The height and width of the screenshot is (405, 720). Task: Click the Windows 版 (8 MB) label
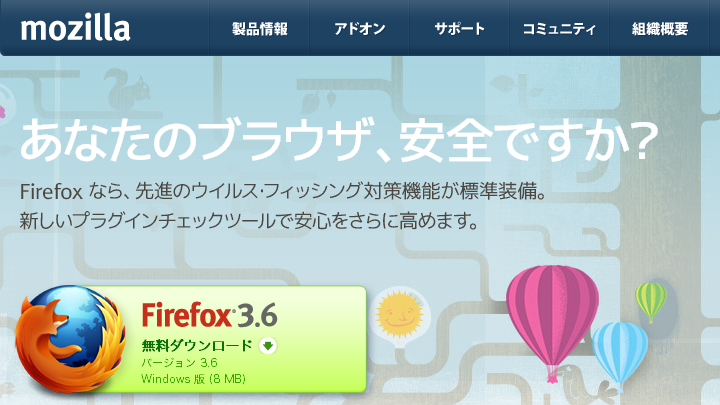coord(193,379)
